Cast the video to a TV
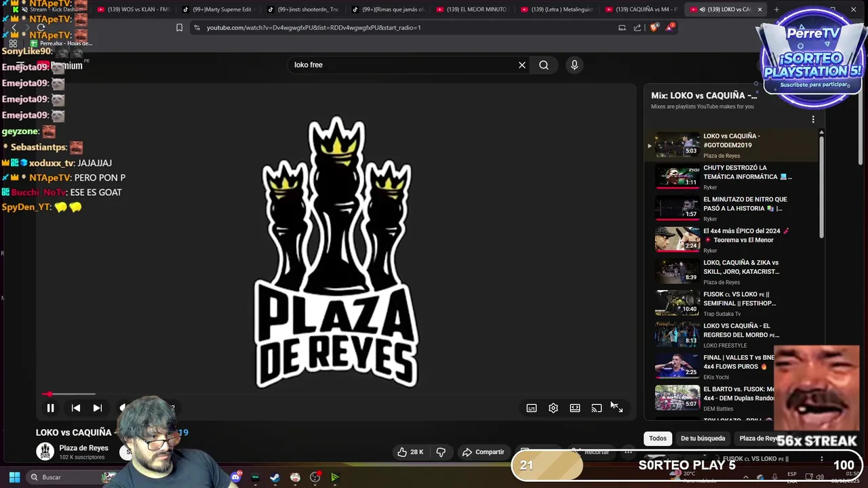This screenshot has width=868, height=488. (597, 408)
